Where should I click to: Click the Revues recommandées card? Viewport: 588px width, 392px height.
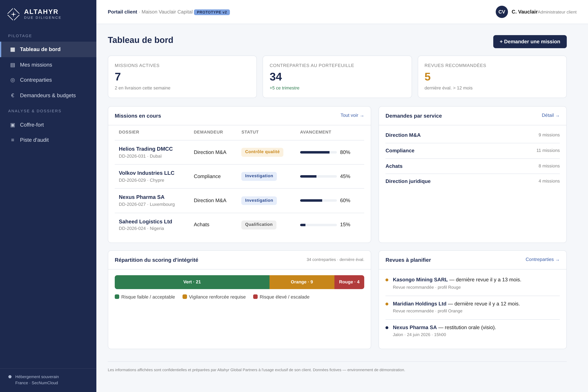tap(492, 77)
